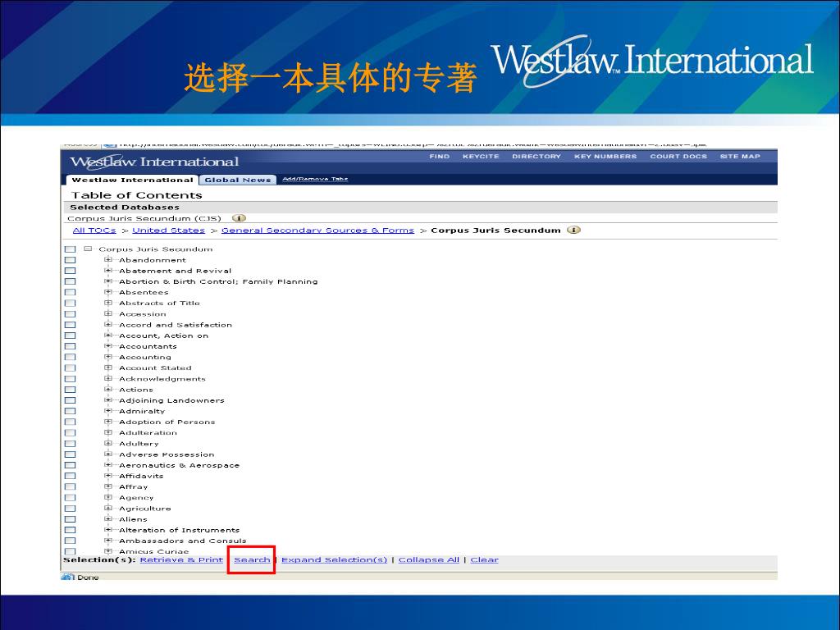The height and width of the screenshot is (630, 840).
Task: Click info icon at end of breadcrumb trail
Action: pos(573,230)
